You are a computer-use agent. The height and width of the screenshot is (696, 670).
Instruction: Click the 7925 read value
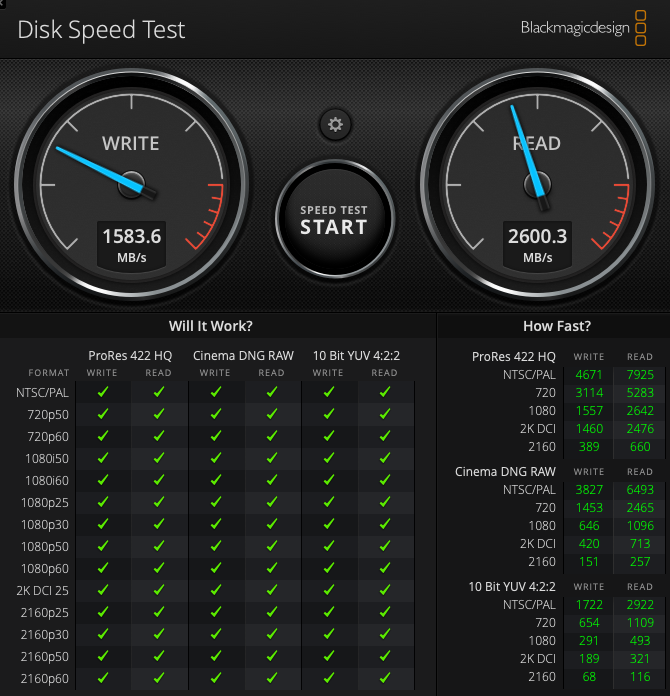pos(640,375)
